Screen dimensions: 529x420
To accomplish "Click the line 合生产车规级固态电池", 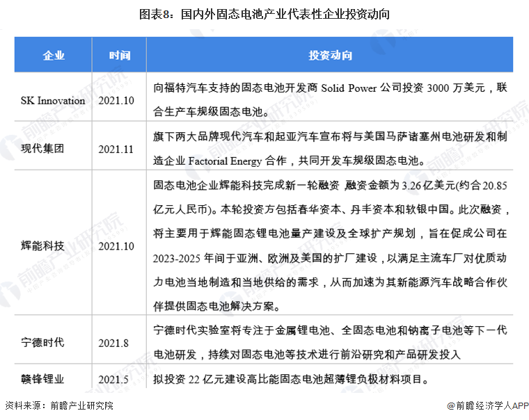I will click(211, 111).
